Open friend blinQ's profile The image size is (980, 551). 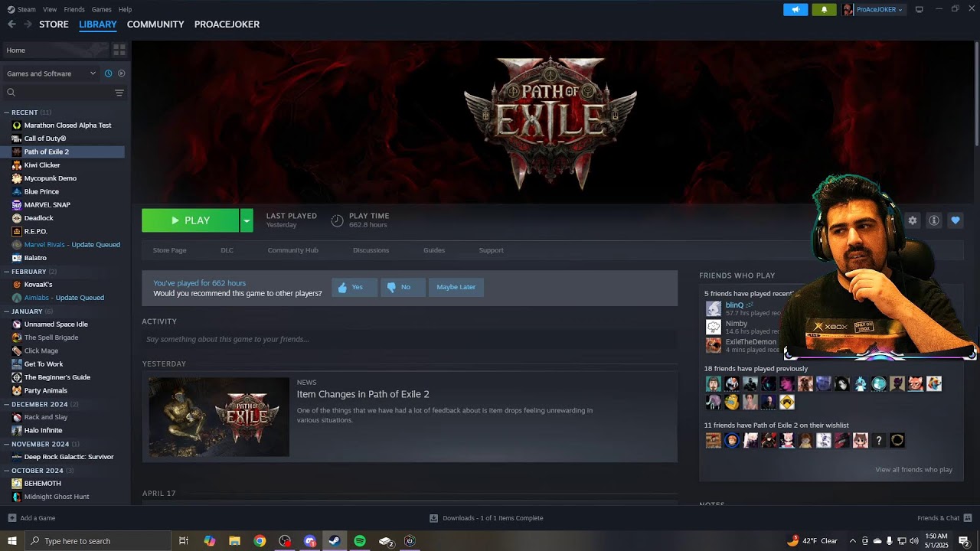tap(734, 305)
